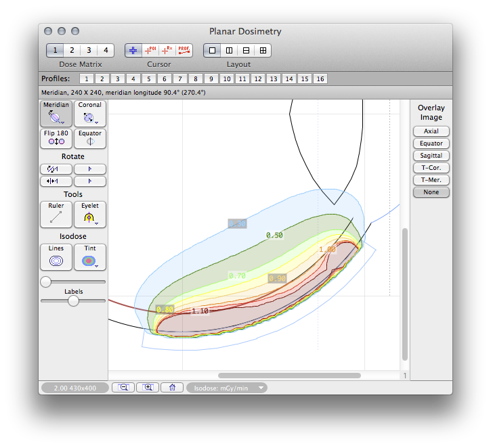Select dose matrix 3
Viewport: 491px width, 448px height.
[89, 50]
